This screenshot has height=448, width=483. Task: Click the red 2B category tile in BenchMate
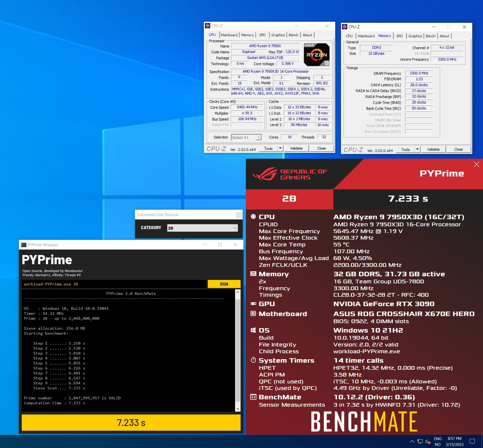point(289,199)
